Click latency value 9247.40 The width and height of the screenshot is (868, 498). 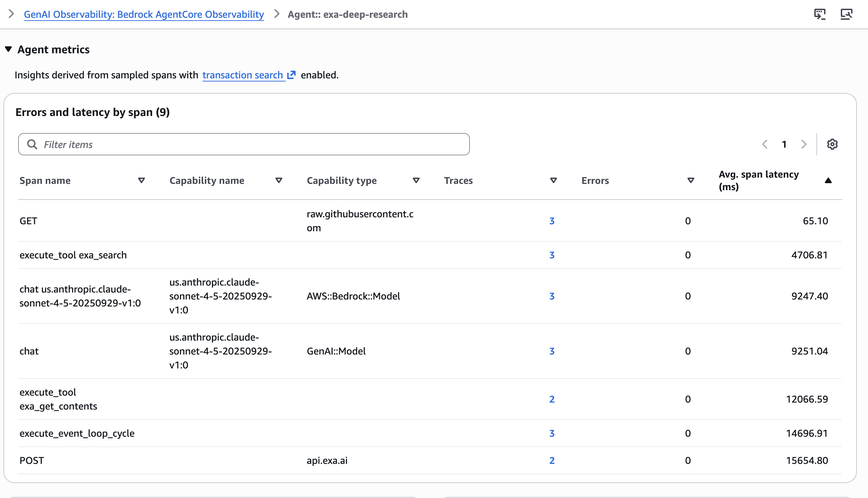[x=809, y=296]
